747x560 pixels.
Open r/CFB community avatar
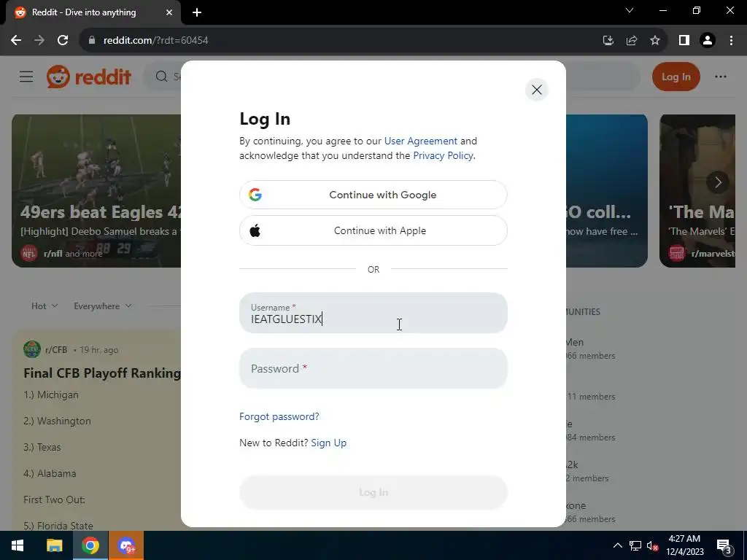click(x=32, y=349)
